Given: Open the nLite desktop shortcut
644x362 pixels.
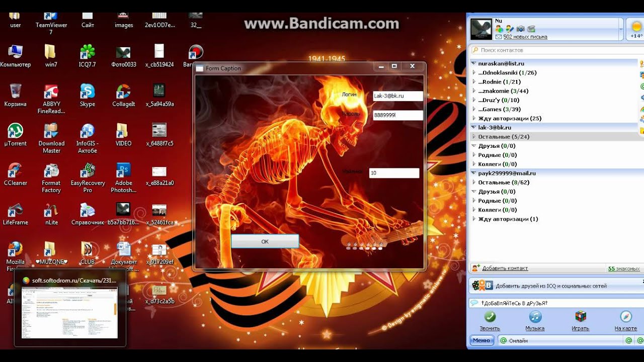Looking at the screenshot, I should click(51, 214).
